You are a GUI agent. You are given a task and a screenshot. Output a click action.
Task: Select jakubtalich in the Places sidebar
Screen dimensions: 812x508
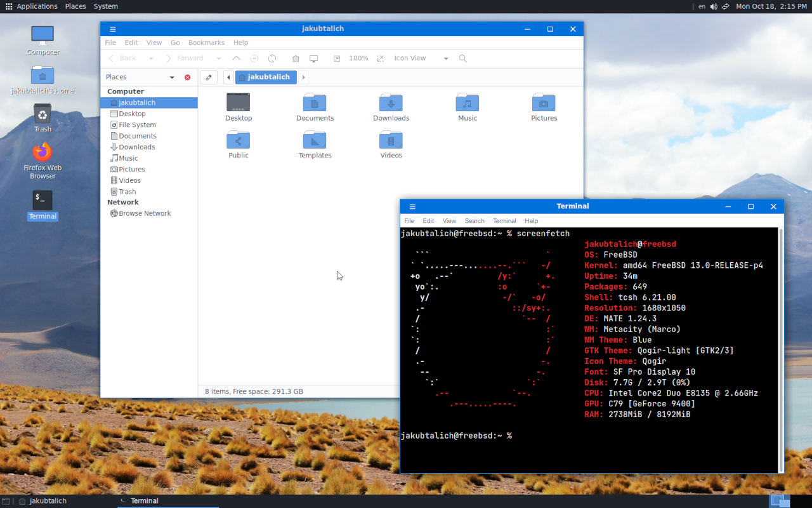click(149, 103)
